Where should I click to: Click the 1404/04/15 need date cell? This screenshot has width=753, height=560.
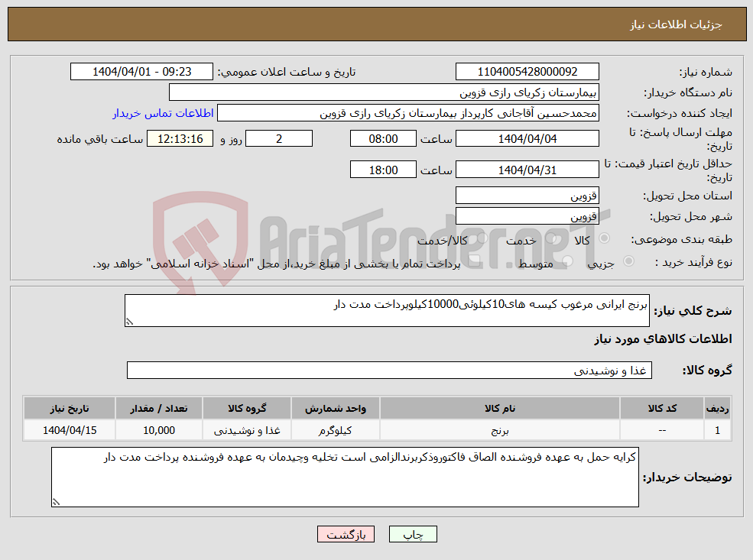click(70, 430)
